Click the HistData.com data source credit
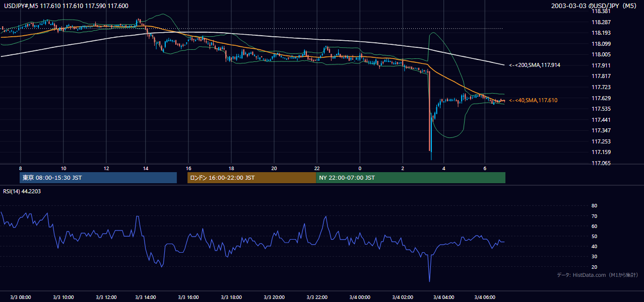 (x=598, y=275)
